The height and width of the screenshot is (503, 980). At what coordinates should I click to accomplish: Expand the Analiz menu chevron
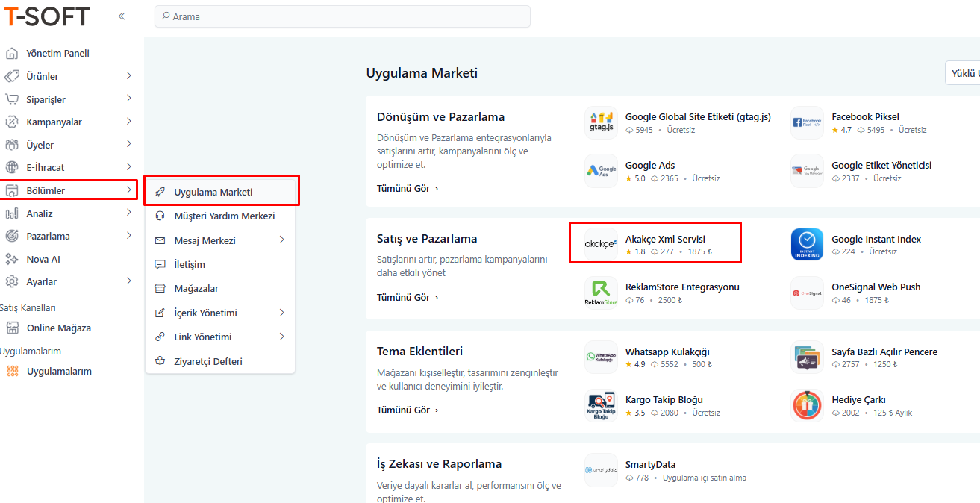[x=128, y=213]
